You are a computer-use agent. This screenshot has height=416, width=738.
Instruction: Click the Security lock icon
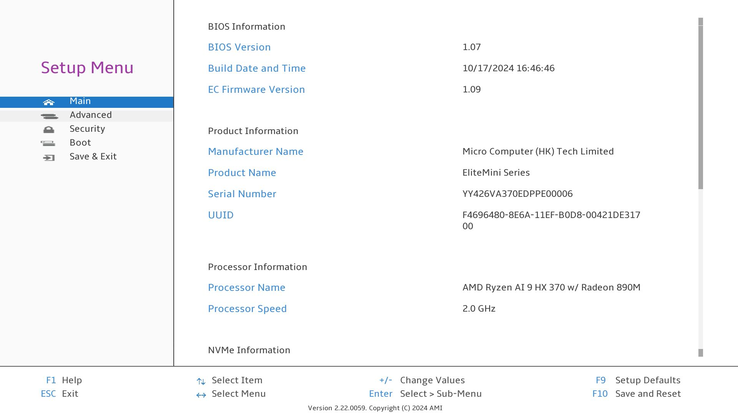pos(48,129)
